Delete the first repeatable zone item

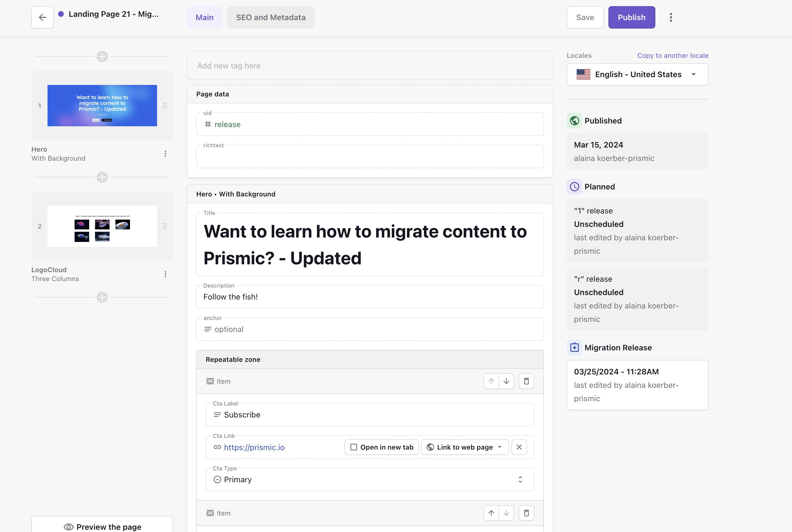pos(526,381)
